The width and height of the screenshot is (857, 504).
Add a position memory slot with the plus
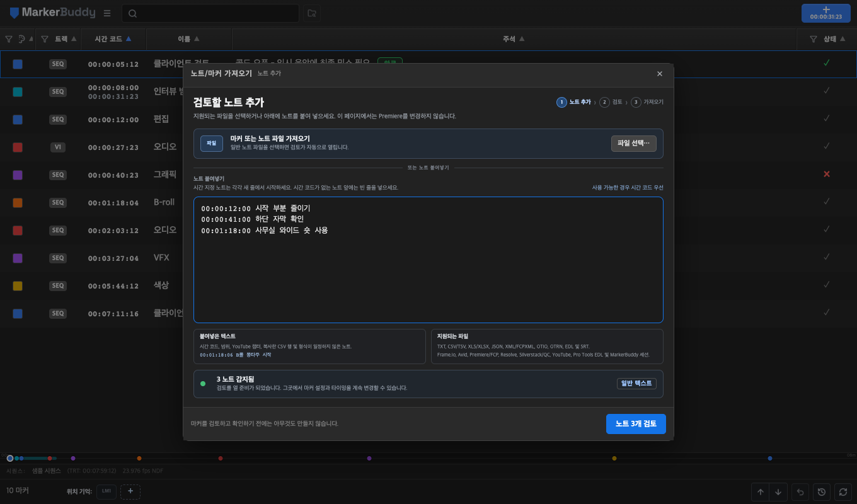point(130,491)
